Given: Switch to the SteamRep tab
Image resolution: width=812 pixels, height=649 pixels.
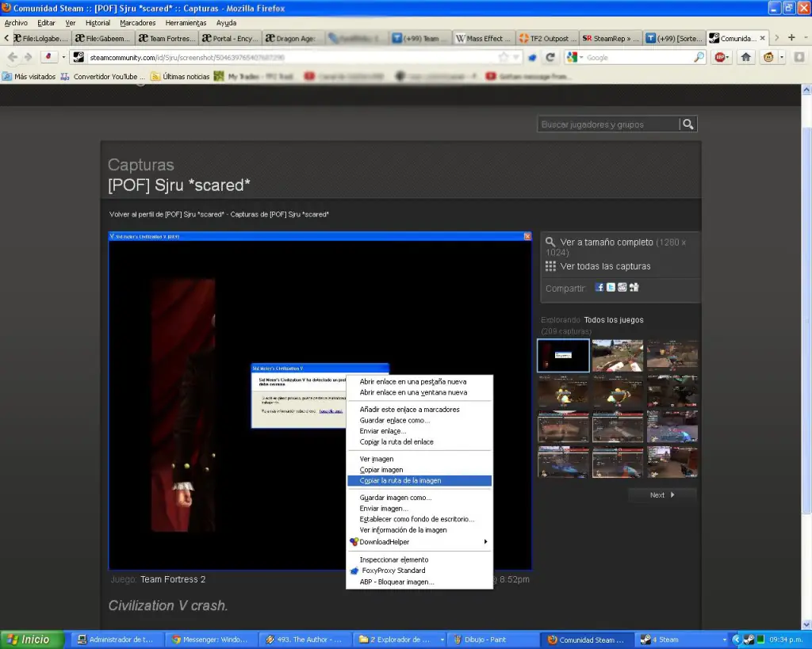Looking at the screenshot, I should pyautogui.click(x=610, y=38).
